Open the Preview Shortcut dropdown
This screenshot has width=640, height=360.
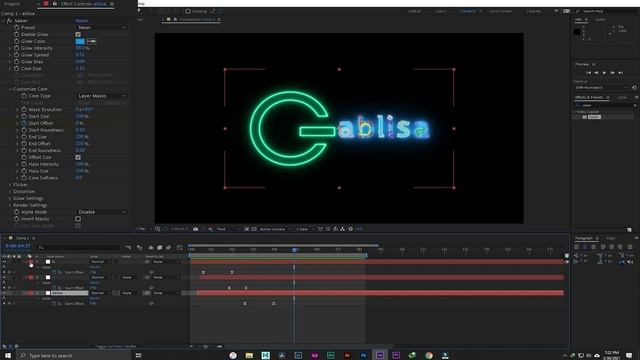[601, 87]
